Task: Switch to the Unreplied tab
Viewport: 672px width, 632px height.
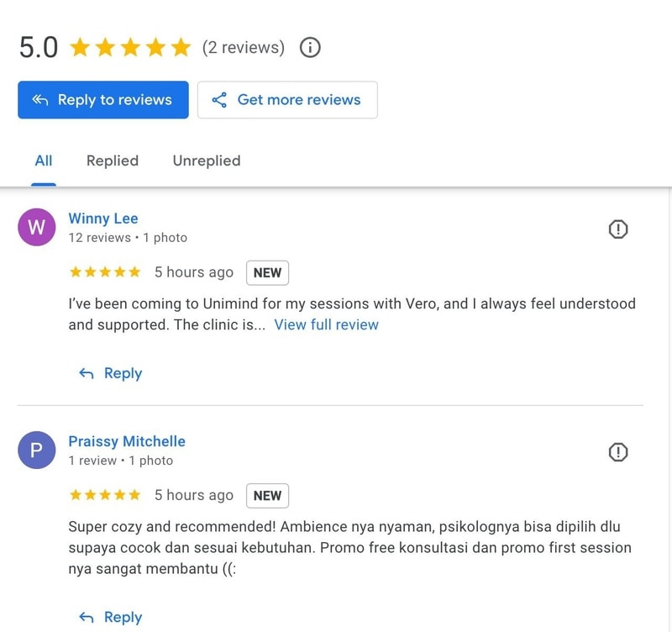Action: [x=207, y=161]
